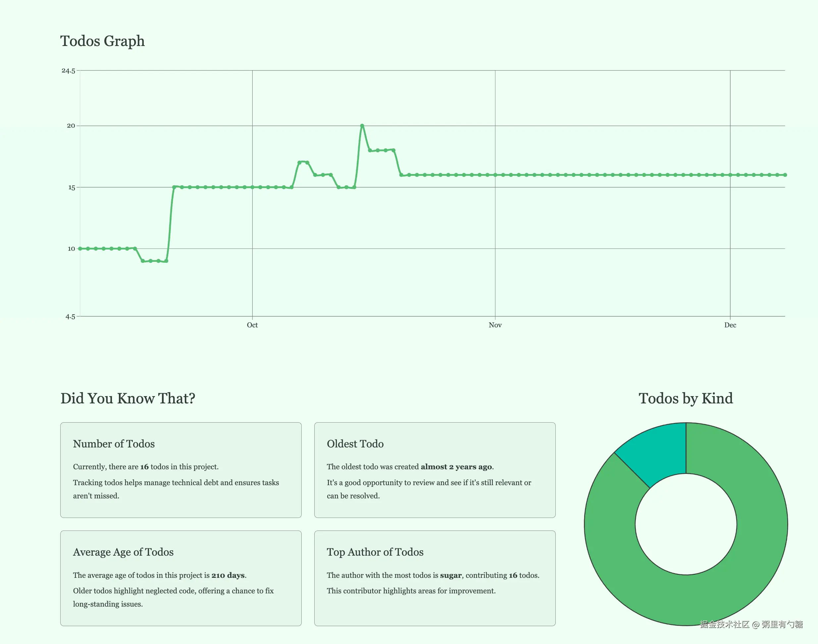Click the Oct label on the x-axis

[252, 325]
